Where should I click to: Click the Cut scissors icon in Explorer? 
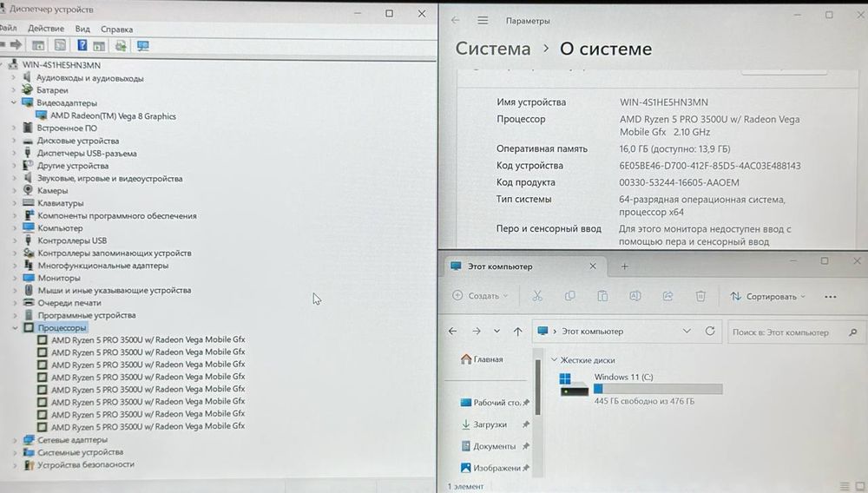537,296
